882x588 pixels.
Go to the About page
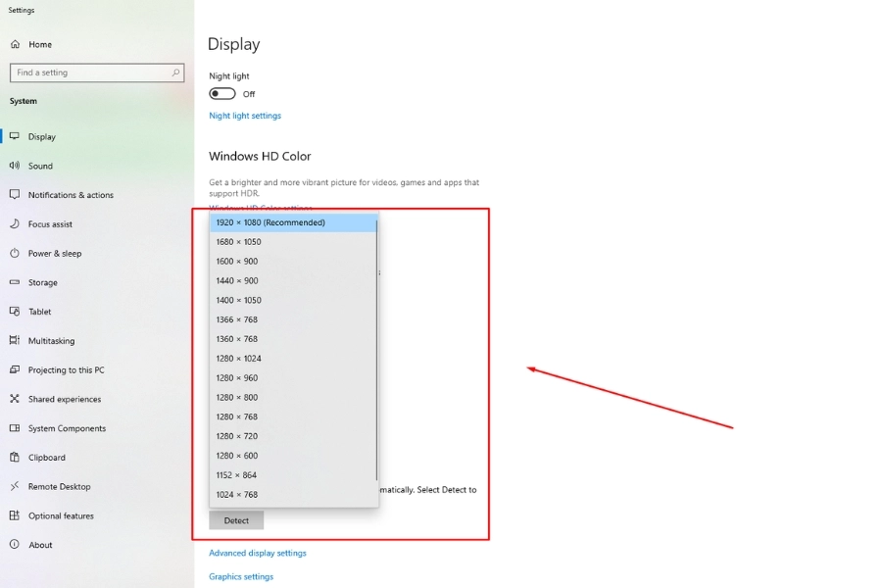pos(40,545)
